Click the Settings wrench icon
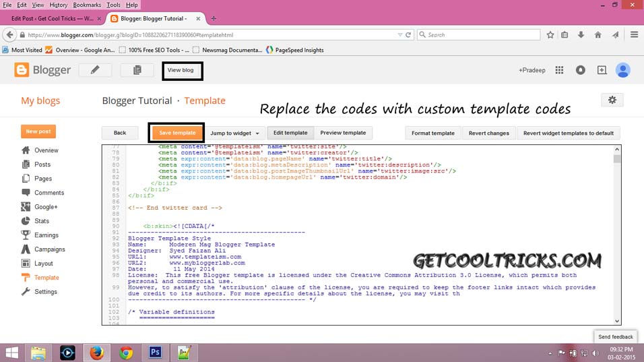This screenshot has width=644, height=362. [x=26, y=292]
